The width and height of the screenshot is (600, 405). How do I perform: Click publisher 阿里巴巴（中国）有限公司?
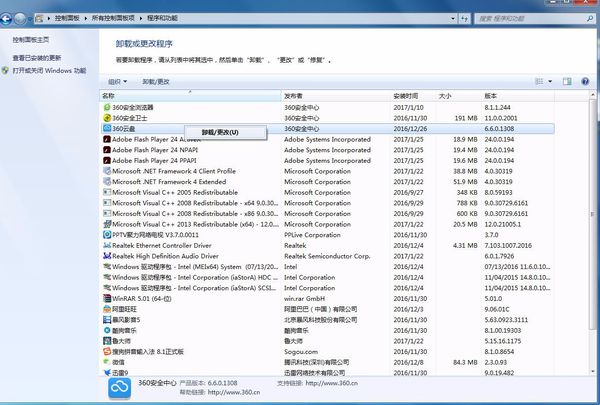tap(321, 309)
